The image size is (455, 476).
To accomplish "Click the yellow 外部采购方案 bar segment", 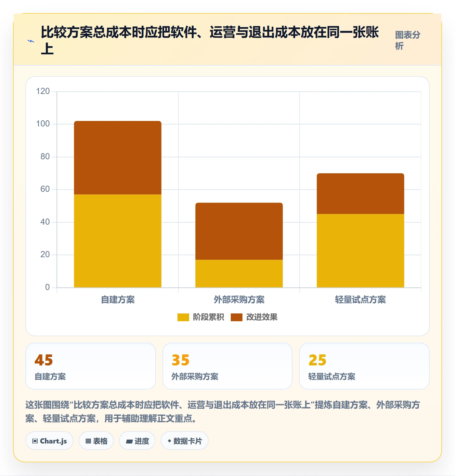I will [x=239, y=273].
